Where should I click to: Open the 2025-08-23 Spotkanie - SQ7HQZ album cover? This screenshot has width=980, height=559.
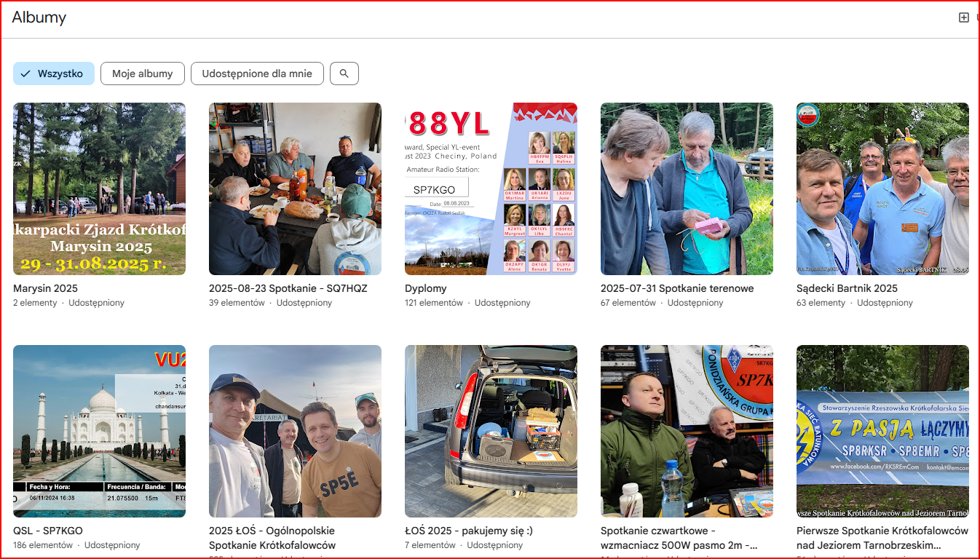(295, 189)
